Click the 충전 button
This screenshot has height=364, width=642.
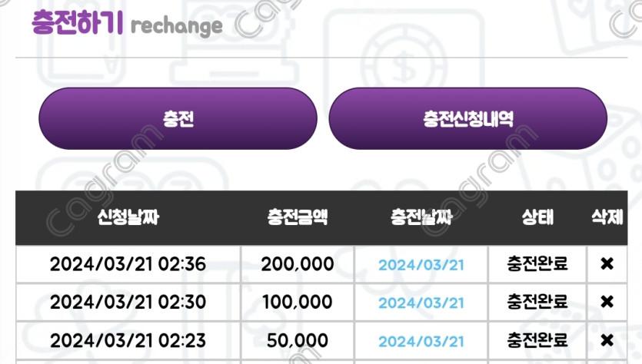point(178,119)
